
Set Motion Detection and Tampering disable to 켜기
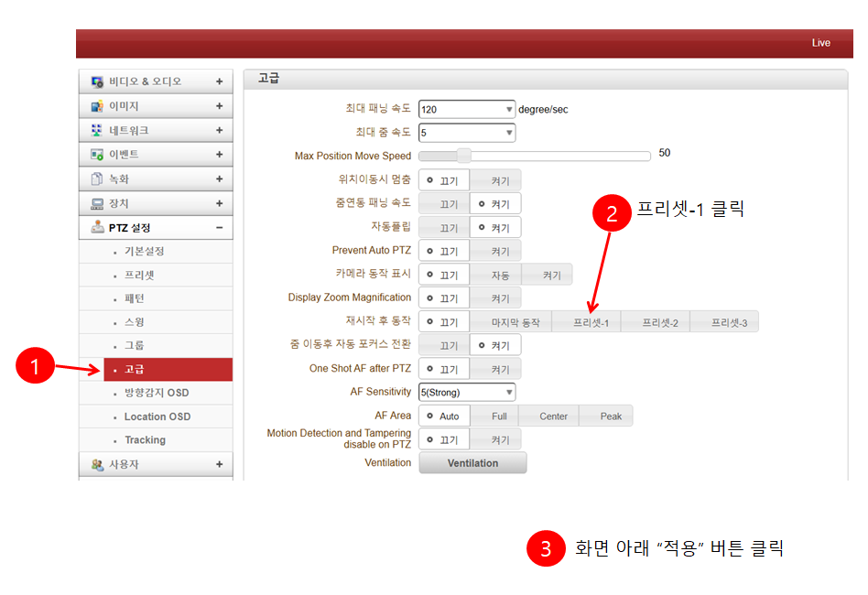(x=495, y=438)
